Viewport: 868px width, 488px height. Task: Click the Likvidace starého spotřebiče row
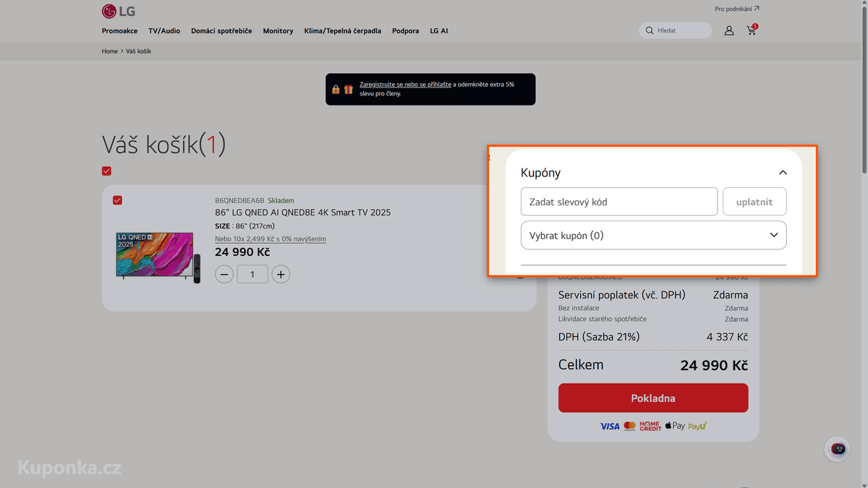pos(653,319)
